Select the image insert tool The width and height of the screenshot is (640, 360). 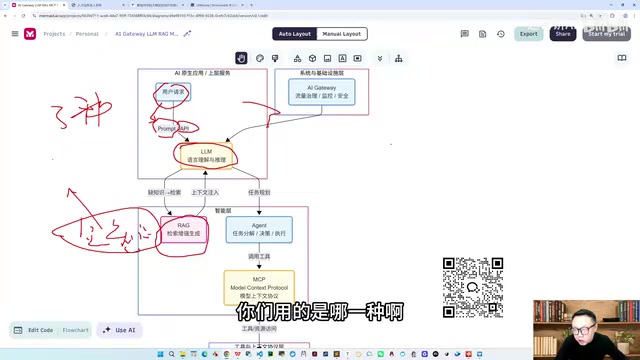click(x=327, y=58)
